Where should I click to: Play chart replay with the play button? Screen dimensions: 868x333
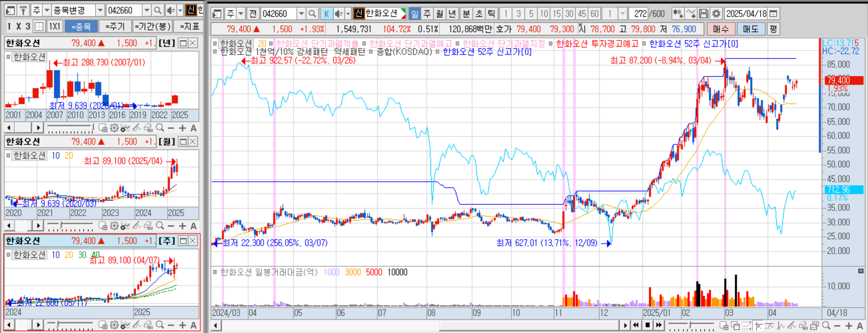click(x=625, y=325)
